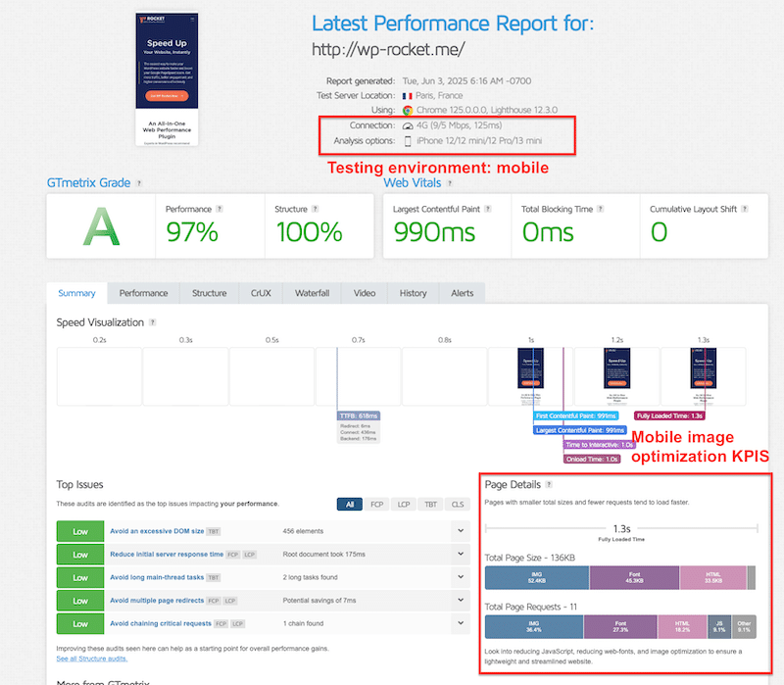The width and height of the screenshot is (784, 685).
Task: Click the help icon beside Web Vitals
Action: (x=450, y=183)
